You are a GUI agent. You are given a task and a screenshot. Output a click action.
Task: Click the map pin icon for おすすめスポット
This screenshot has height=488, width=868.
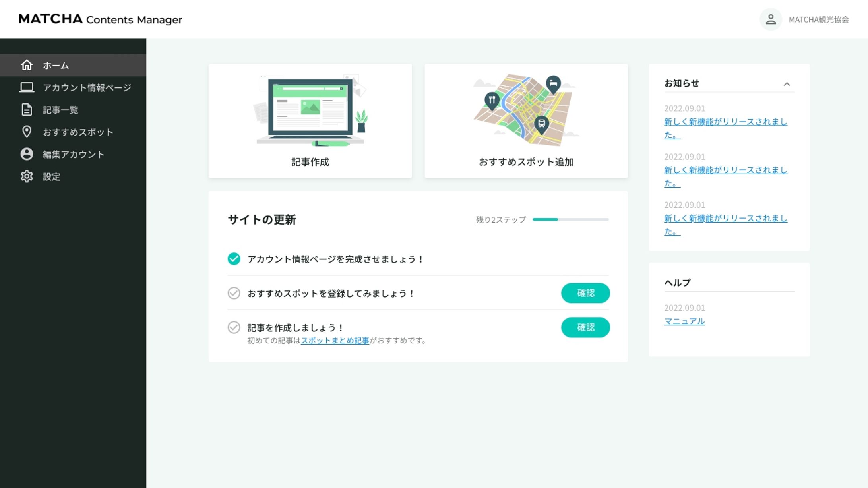click(27, 132)
